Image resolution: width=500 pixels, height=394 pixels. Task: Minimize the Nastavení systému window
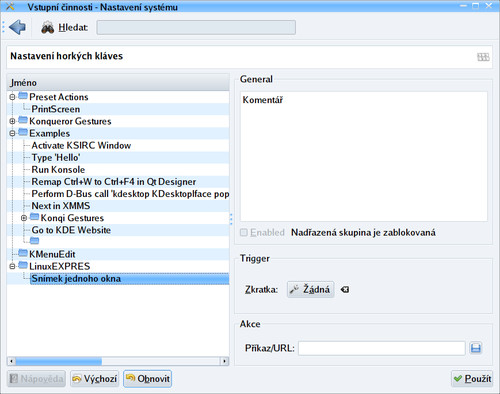(464, 6)
